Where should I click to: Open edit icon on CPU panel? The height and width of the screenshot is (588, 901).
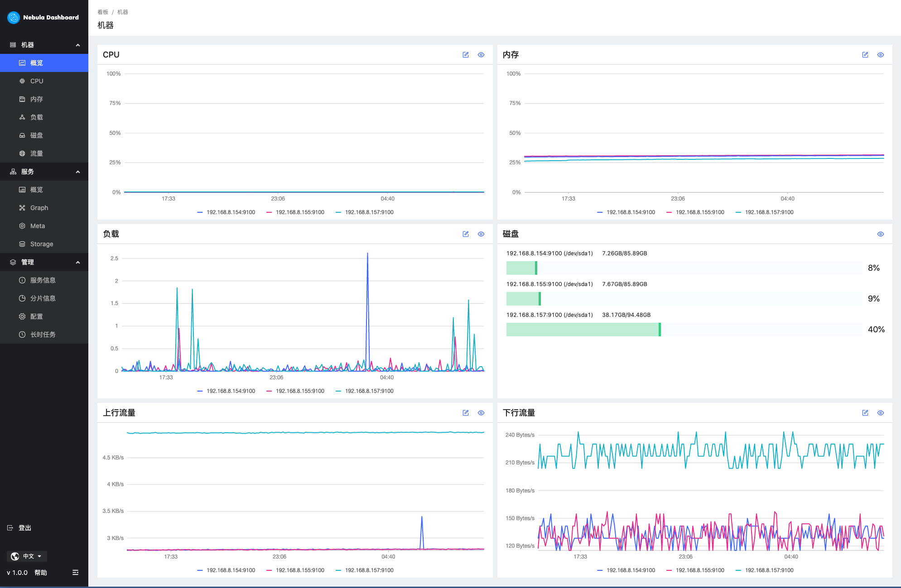466,55
